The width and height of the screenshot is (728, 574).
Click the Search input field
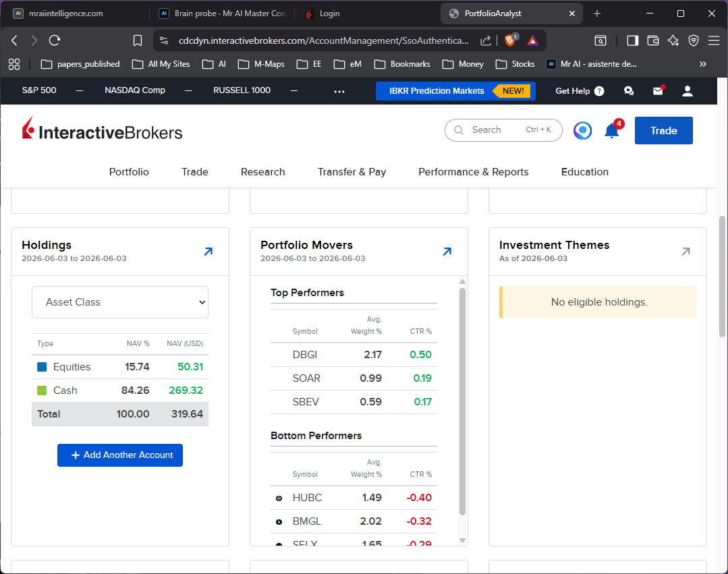coord(503,130)
